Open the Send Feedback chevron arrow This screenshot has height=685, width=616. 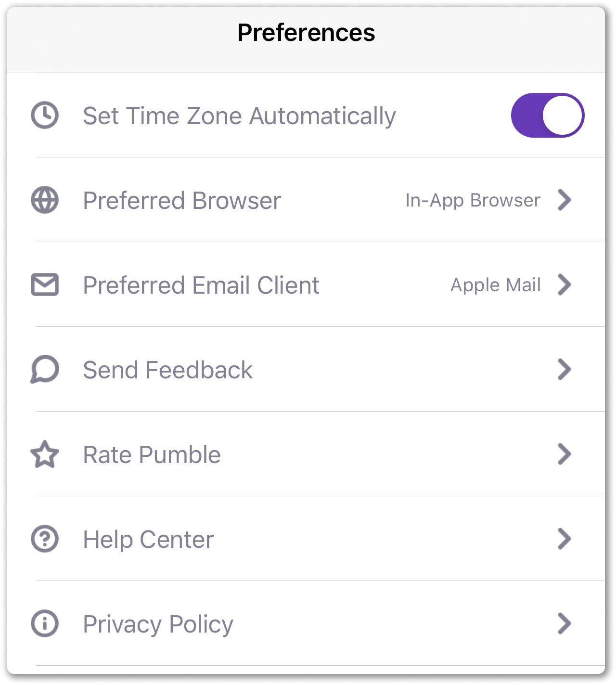pos(565,370)
